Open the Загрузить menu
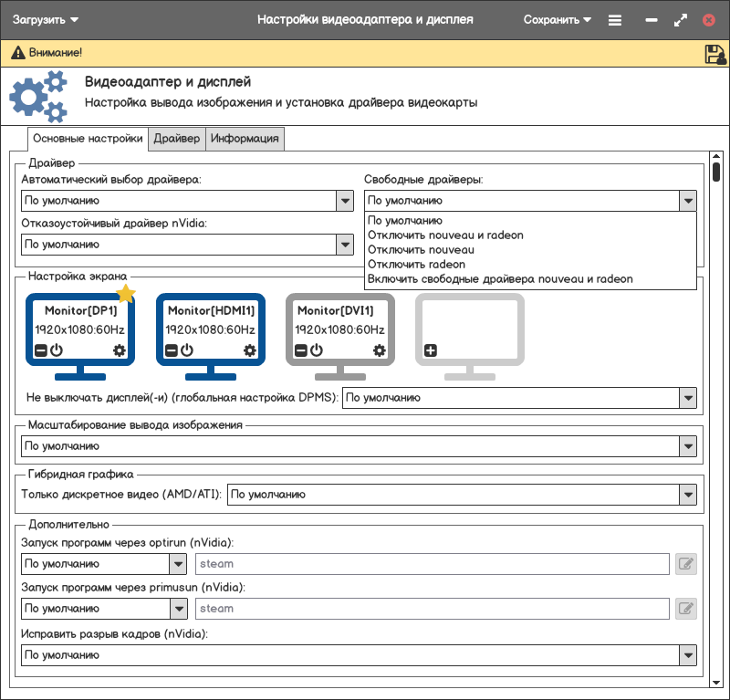 [x=45, y=19]
